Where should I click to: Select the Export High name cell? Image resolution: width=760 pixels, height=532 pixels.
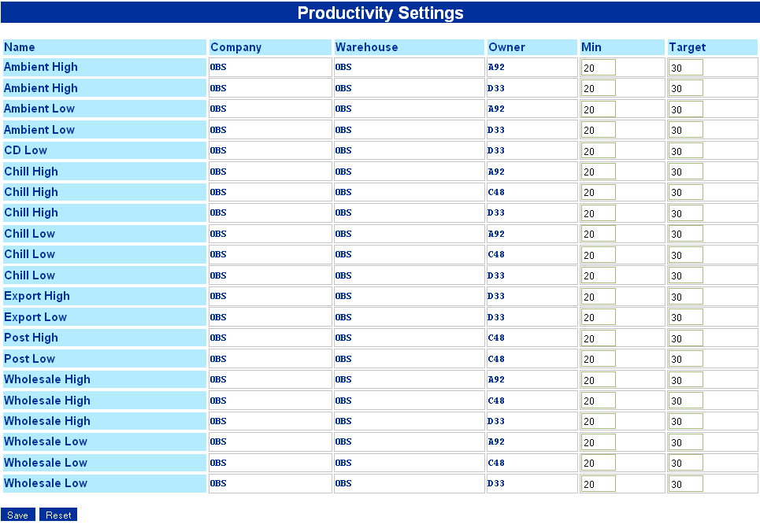[105, 296]
